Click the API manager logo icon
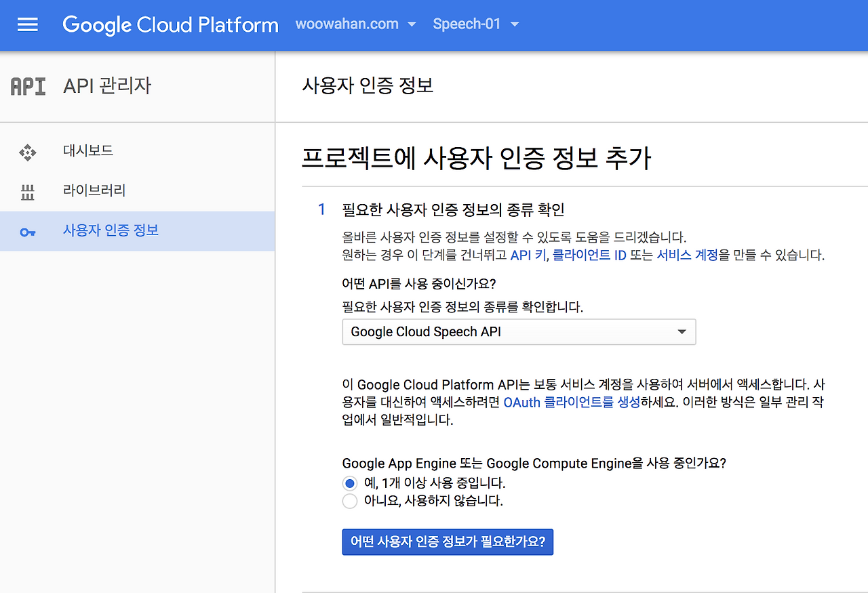This screenshot has height=593, width=868. point(28,87)
